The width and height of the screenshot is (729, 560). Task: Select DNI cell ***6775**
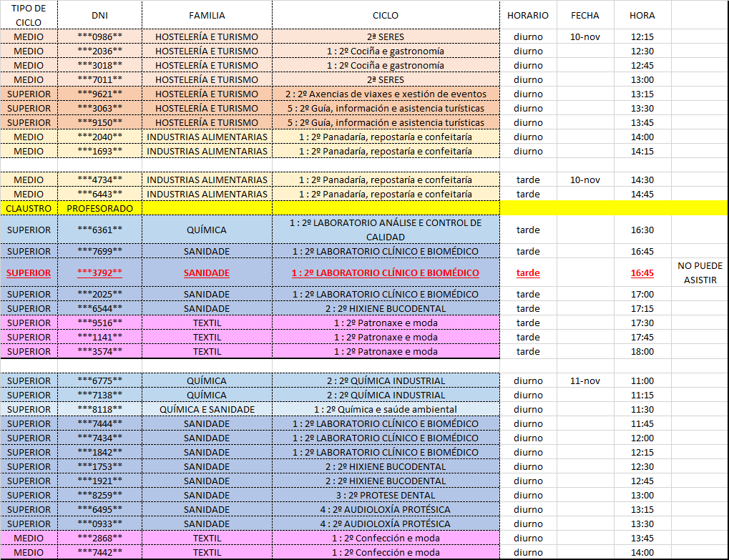(x=99, y=380)
